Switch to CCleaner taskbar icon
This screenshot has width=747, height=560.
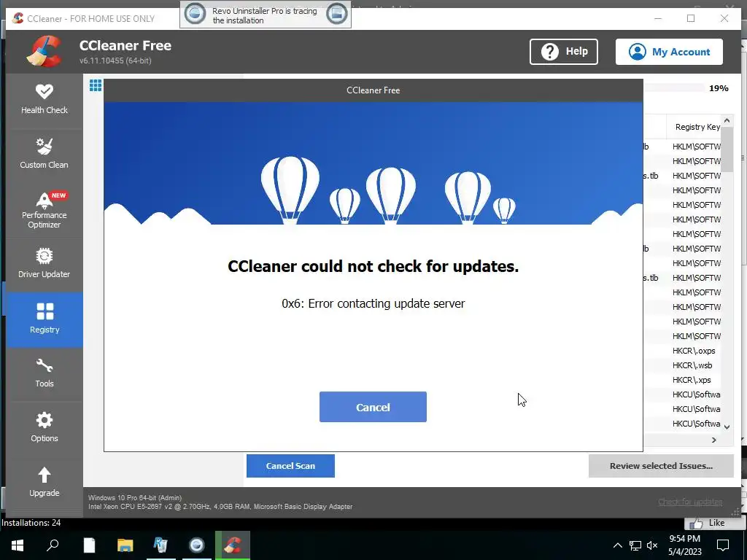(x=233, y=545)
